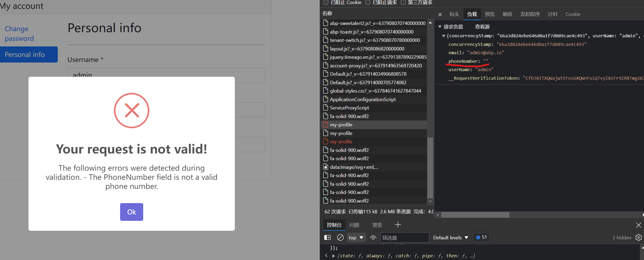Click the 51 messages counter icon
Image resolution: width=644 pixels, height=260 pixels.
point(481,237)
